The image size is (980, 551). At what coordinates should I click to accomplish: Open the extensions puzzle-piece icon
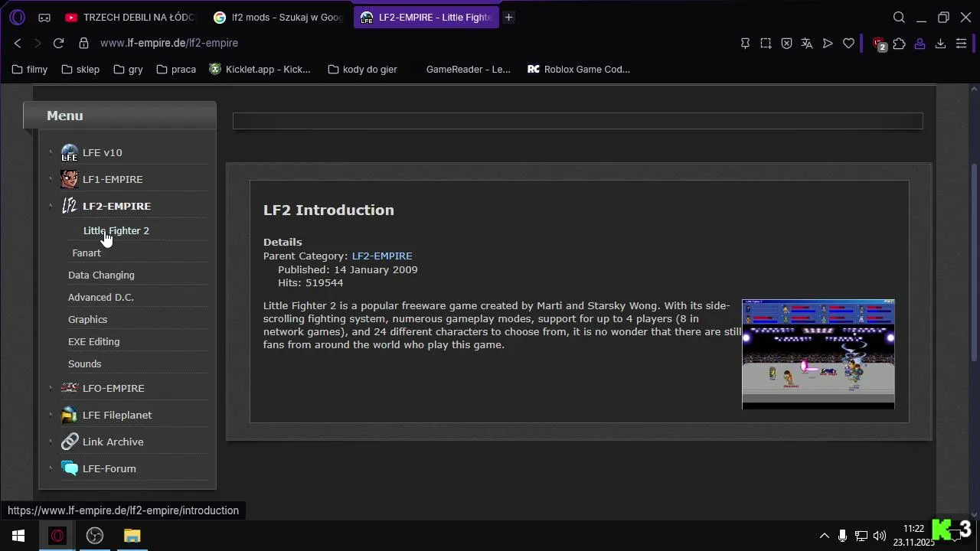(x=900, y=44)
